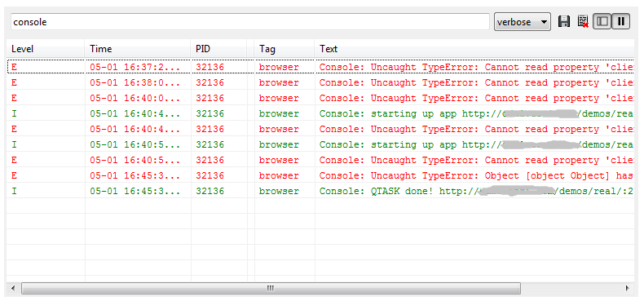Click the E level cell in the 16:37:2... row
The height and width of the screenshot is (301, 644).
(15, 67)
